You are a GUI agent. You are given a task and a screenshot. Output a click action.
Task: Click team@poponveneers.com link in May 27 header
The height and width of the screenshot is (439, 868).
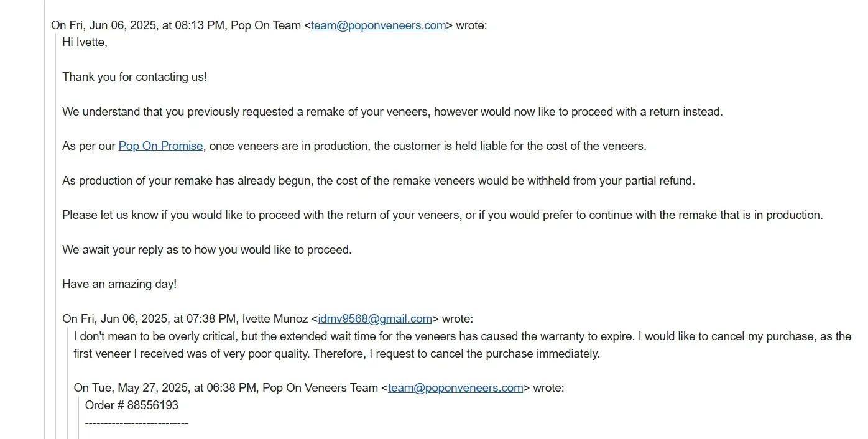455,388
